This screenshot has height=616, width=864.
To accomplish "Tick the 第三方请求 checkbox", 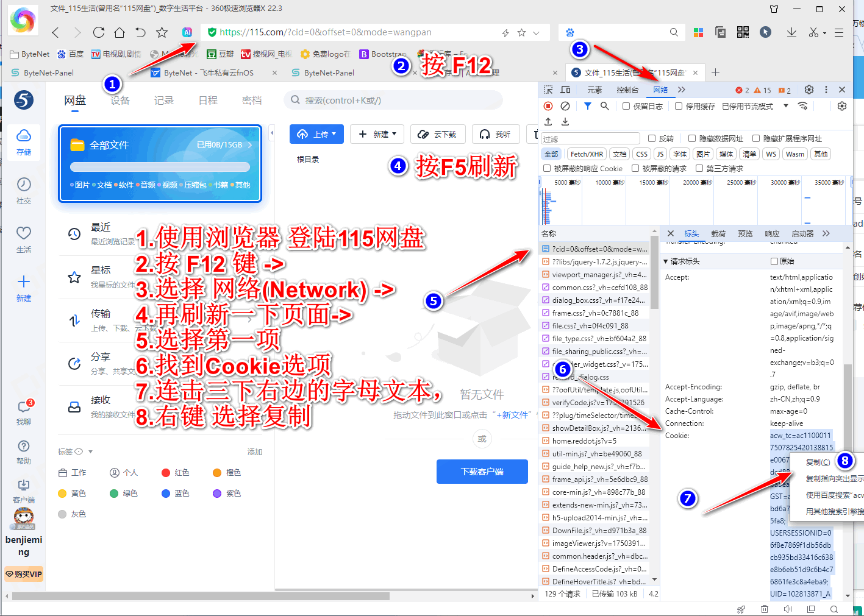I will tap(699, 169).
